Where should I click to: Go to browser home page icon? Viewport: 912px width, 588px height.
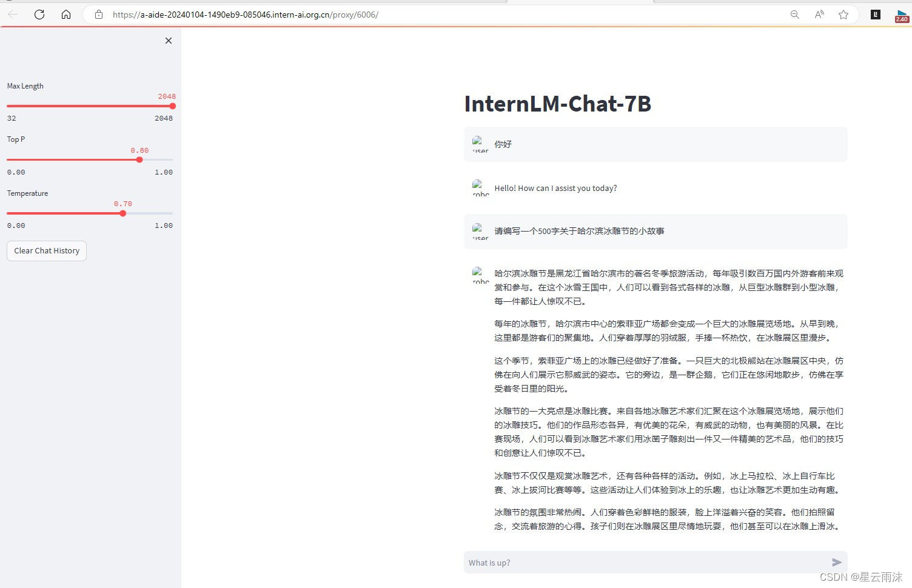[x=66, y=15]
